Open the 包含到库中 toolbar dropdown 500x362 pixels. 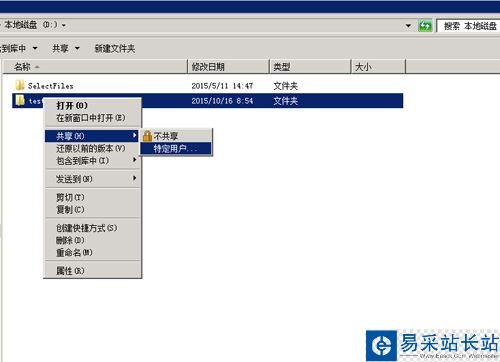pos(18,49)
